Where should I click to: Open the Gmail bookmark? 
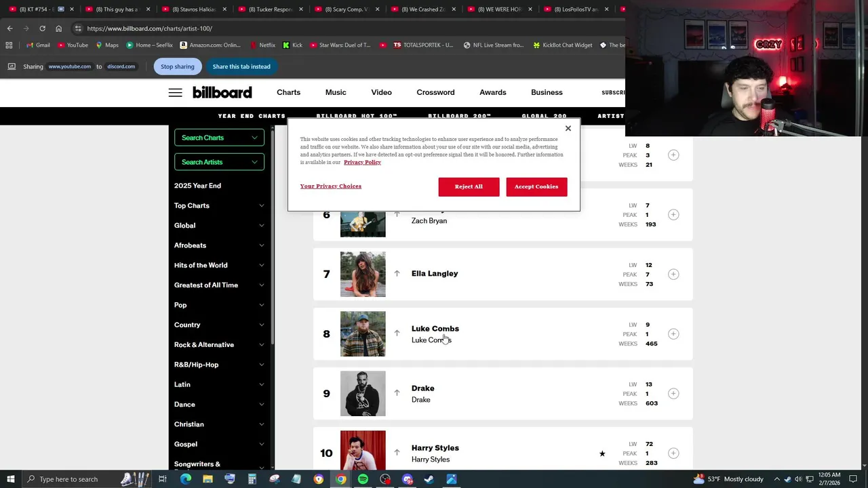pyautogui.click(x=37, y=45)
